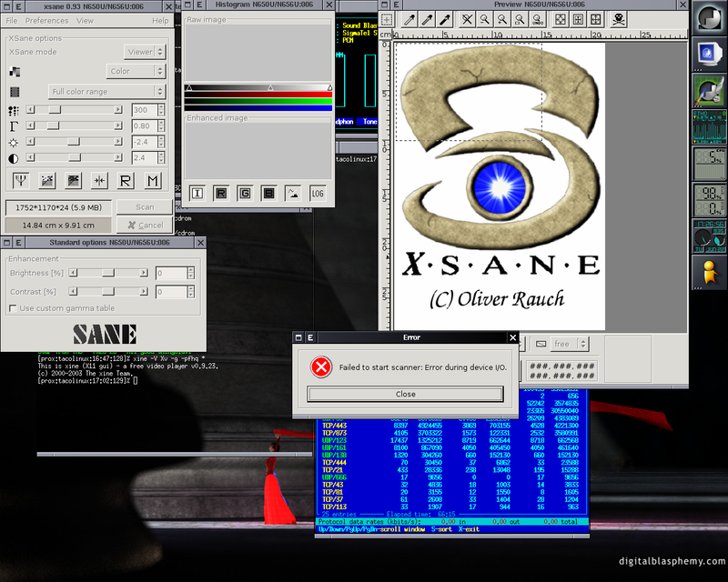The image size is (728, 582).
Task: Click Brightness [%] slider in Standard options
Action: point(108,273)
